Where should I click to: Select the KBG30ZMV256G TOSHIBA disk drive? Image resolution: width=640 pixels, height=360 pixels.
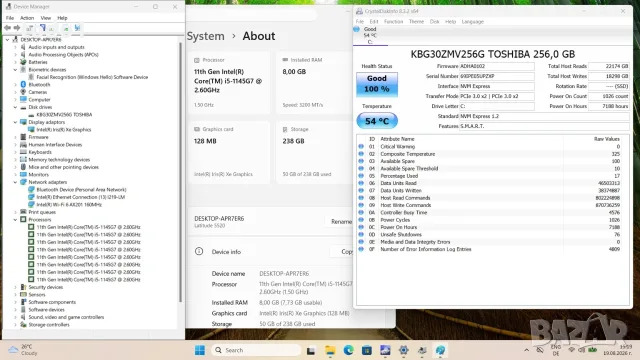64,115
